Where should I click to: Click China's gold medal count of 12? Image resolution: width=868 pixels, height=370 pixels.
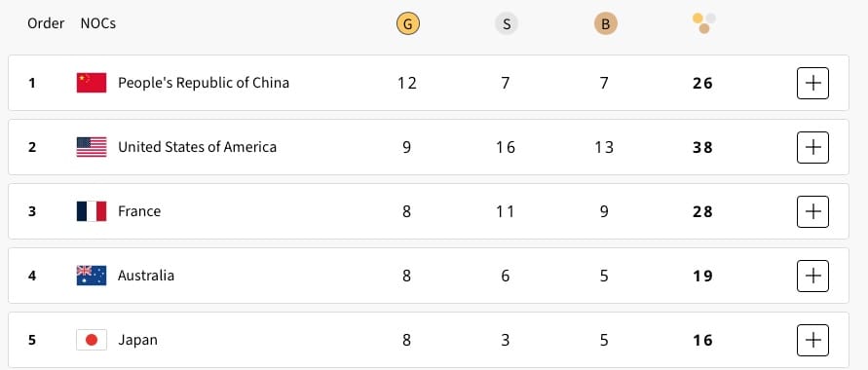[x=407, y=83]
